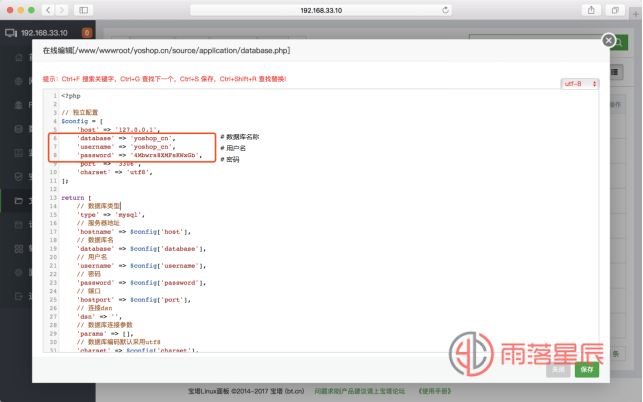Click the address bar showing 192.168.33.10
The height and width of the screenshot is (402, 643).
click(x=320, y=9)
